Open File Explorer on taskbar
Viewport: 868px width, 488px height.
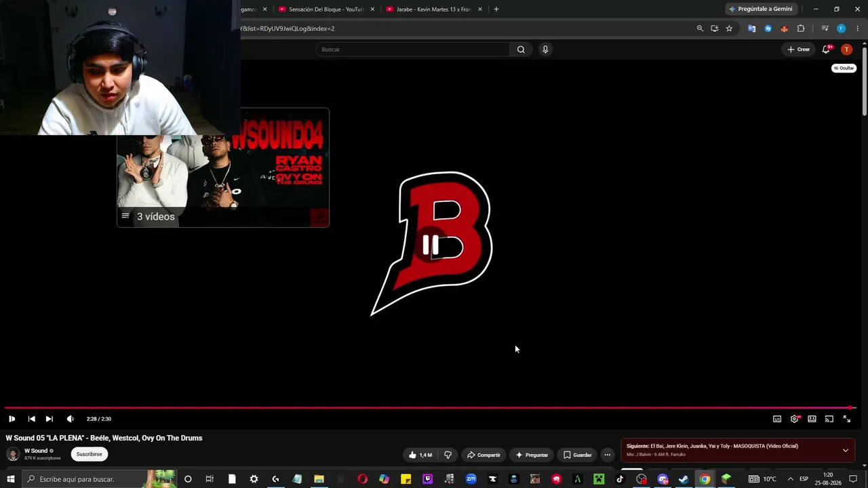click(x=319, y=479)
